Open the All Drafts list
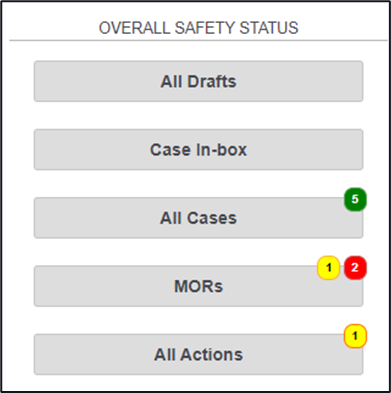Image resolution: width=391 pixels, height=393 pixels. click(x=198, y=81)
